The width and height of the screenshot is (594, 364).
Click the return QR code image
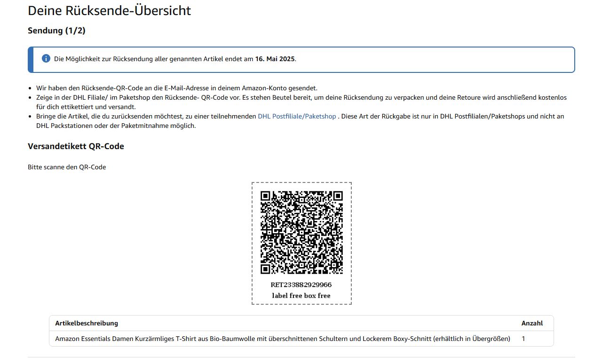pos(301,232)
